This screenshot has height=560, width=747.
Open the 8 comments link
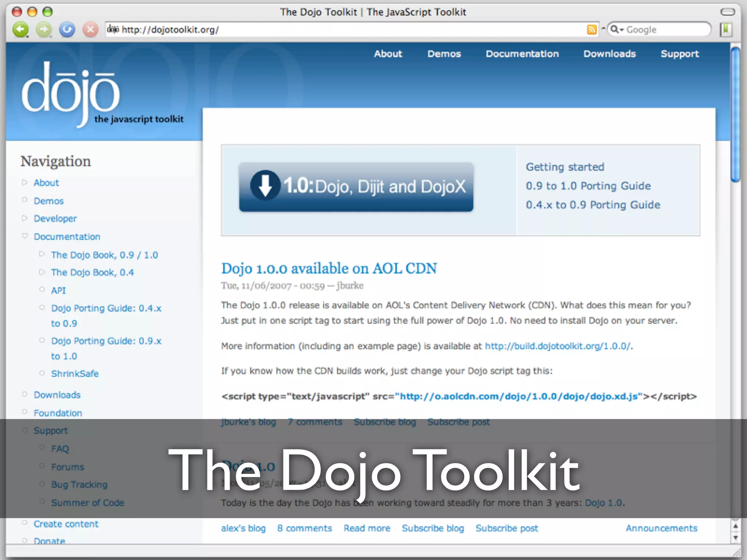tap(305, 528)
